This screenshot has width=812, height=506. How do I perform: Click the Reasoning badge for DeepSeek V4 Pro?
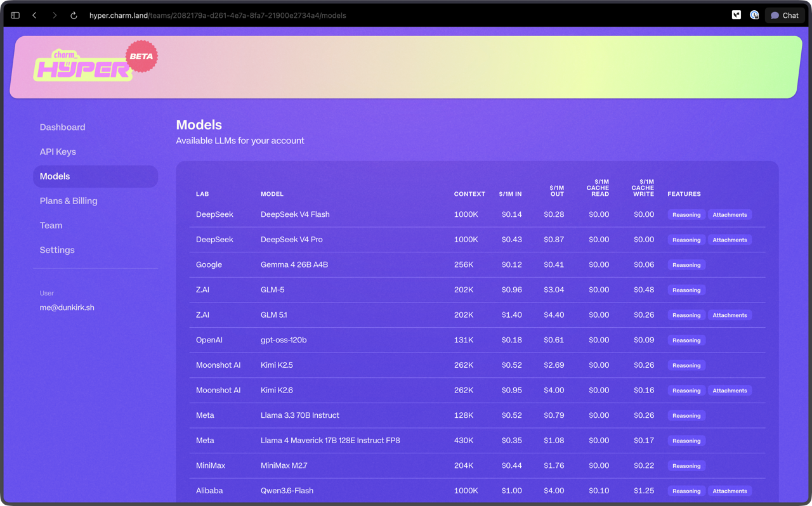pyautogui.click(x=686, y=240)
